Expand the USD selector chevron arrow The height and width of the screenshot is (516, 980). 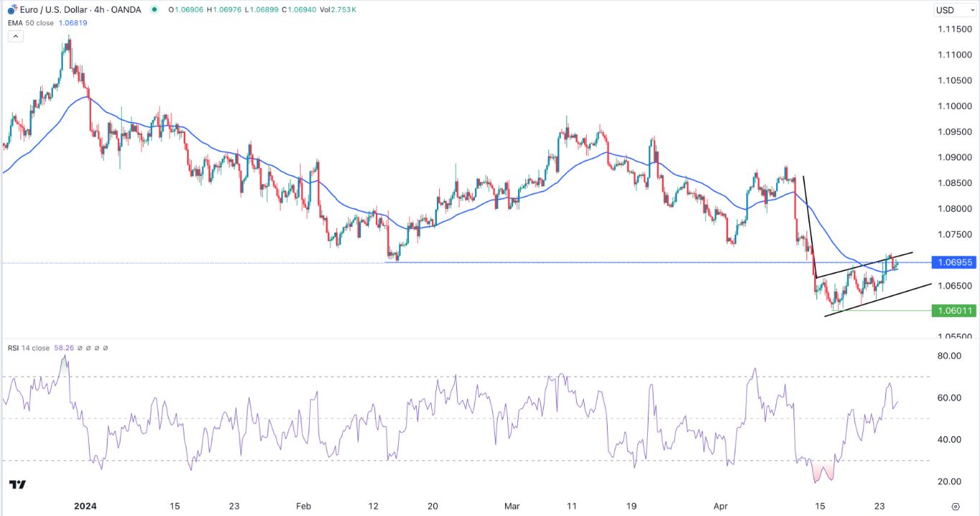tap(972, 9)
